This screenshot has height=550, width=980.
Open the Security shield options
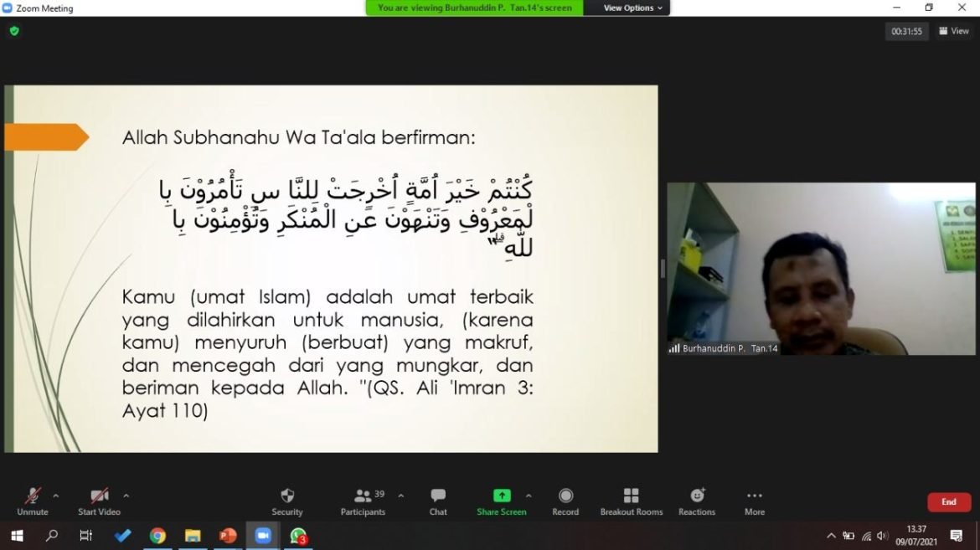coord(286,501)
